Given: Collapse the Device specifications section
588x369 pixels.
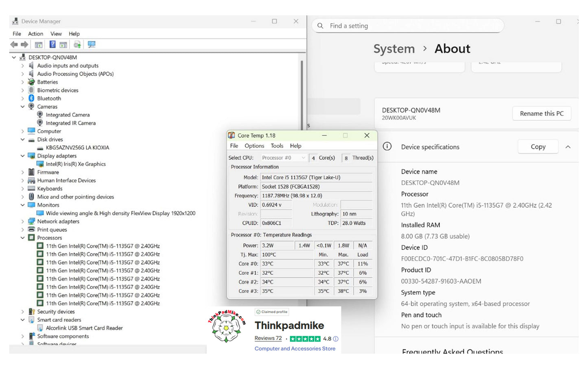Looking at the screenshot, I should (568, 147).
